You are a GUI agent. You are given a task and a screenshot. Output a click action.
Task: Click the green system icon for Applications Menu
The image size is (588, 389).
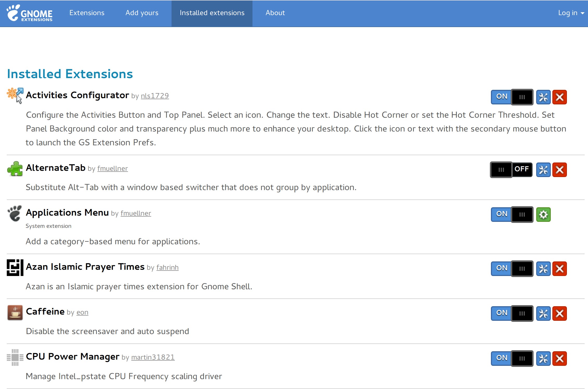pyautogui.click(x=543, y=215)
